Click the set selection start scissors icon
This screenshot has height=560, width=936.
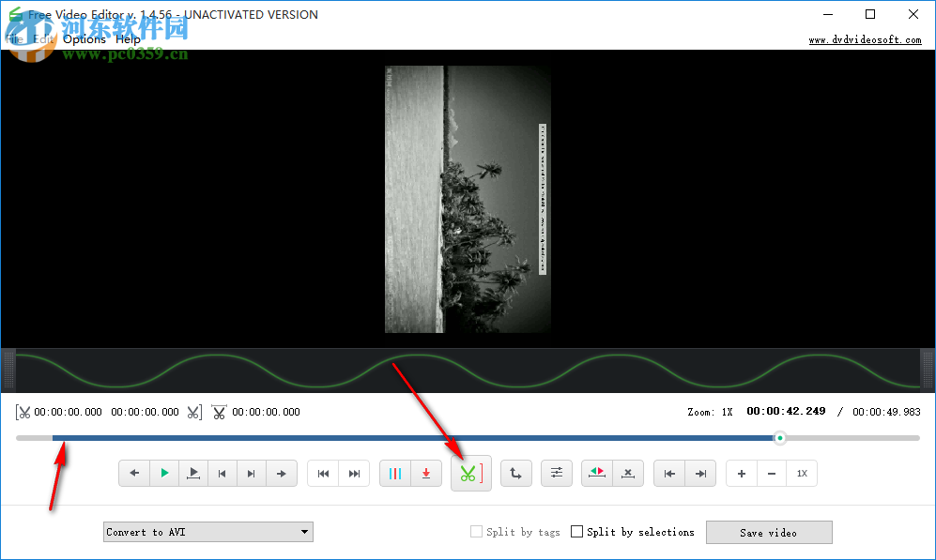click(25, 412)
